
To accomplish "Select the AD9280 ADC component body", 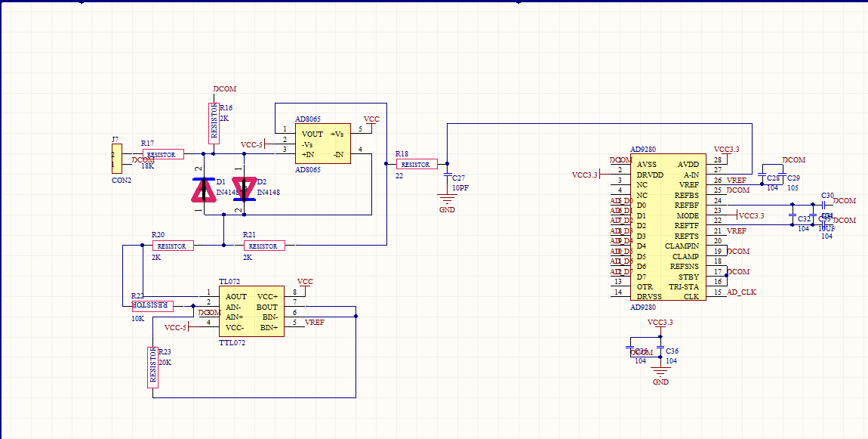I will coord(669,227).
